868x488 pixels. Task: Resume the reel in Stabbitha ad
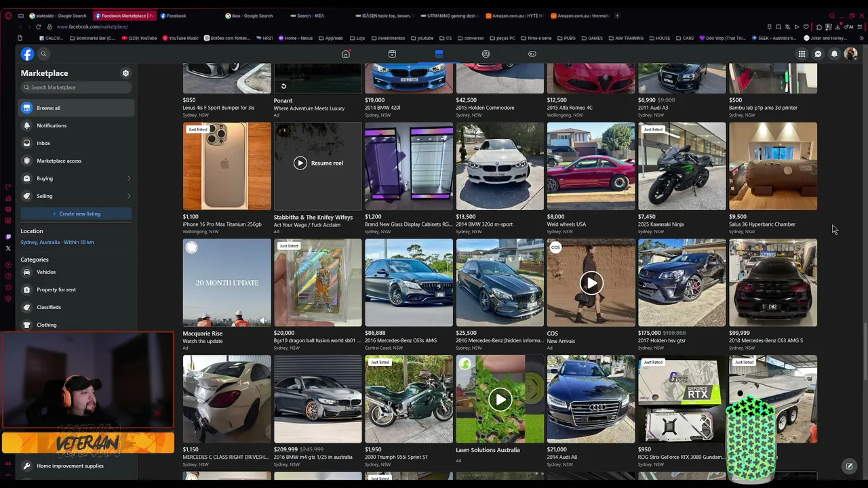coord(318,163)
